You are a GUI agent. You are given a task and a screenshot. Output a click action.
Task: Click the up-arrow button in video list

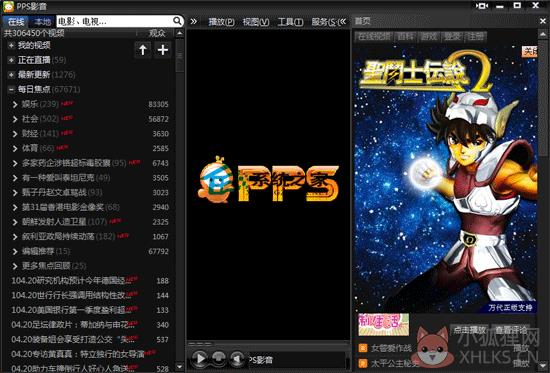[x=143, y=50]
